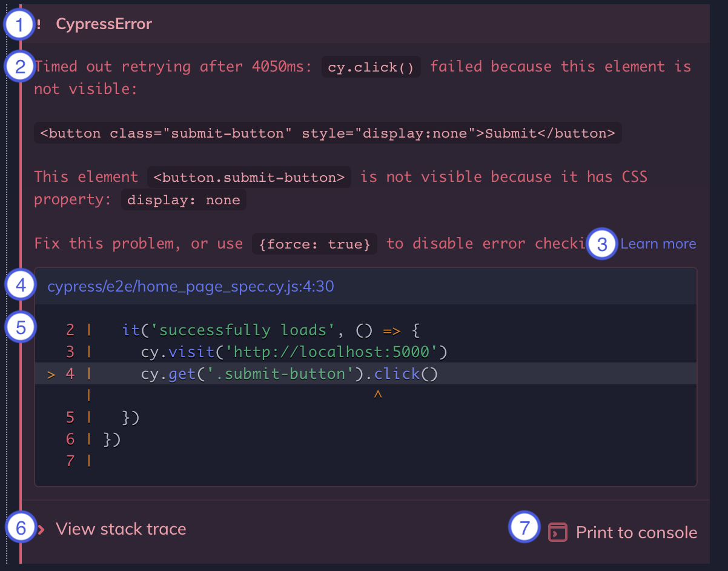Click the numbered badge 1
728x571 pixels.
(x=19, y=24)
